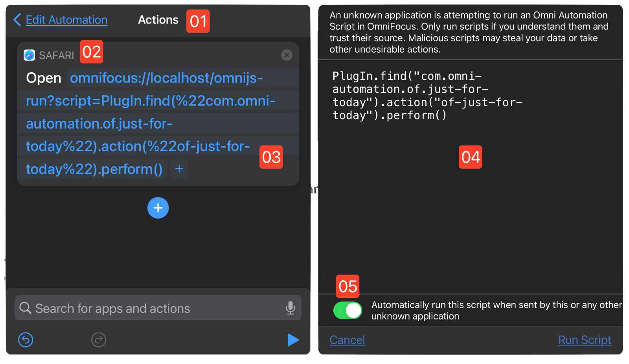
Task: Click the PlugIn.find script text
Action: [x=427, y=96]
